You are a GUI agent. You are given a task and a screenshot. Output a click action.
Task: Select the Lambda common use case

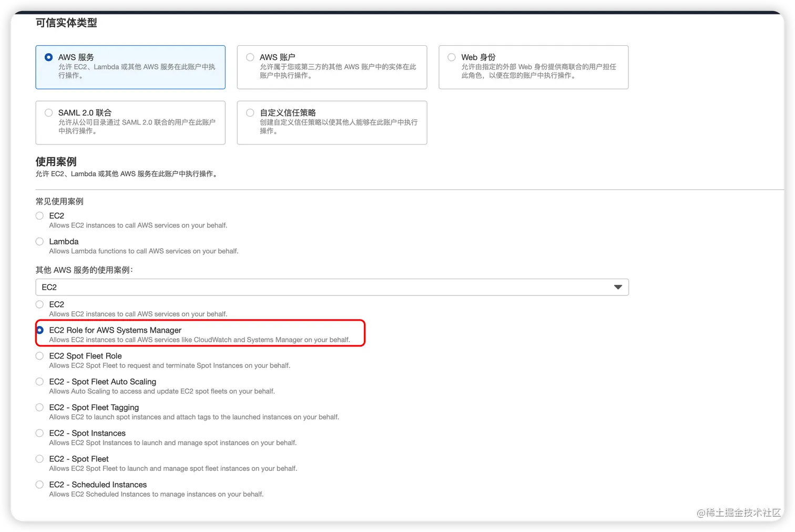click(39, 241)
